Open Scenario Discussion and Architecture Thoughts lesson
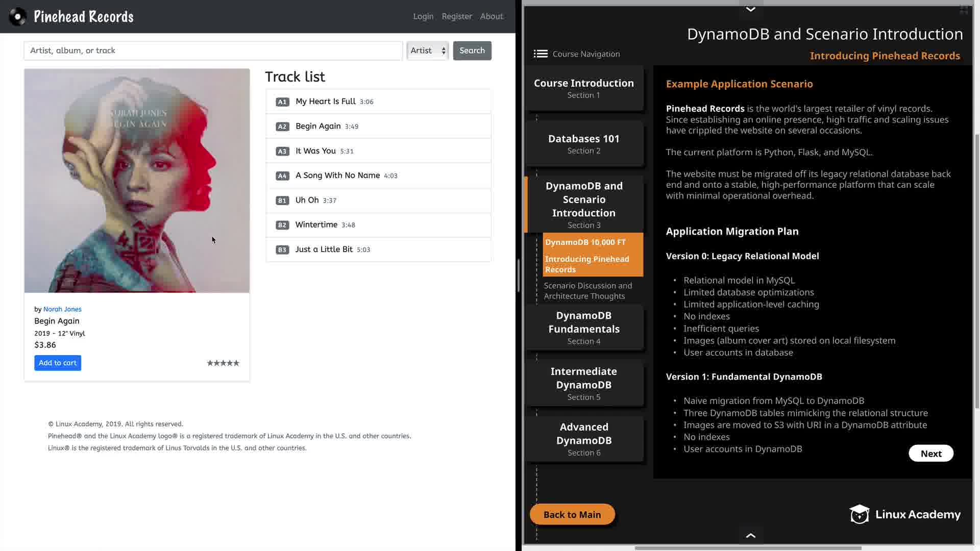Viewport: 980px width, 551px height. [587, 291]
